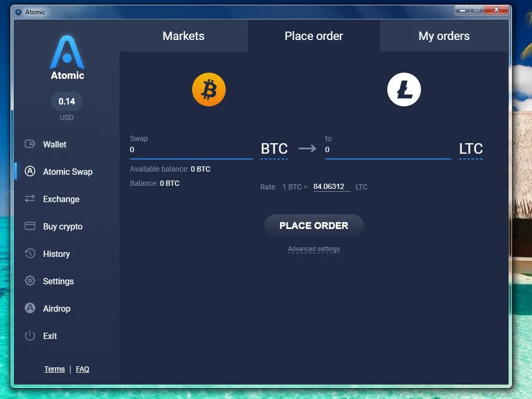Click the Airdrop icon in the sidebar

pyautogui.click(x=30, y=308)
